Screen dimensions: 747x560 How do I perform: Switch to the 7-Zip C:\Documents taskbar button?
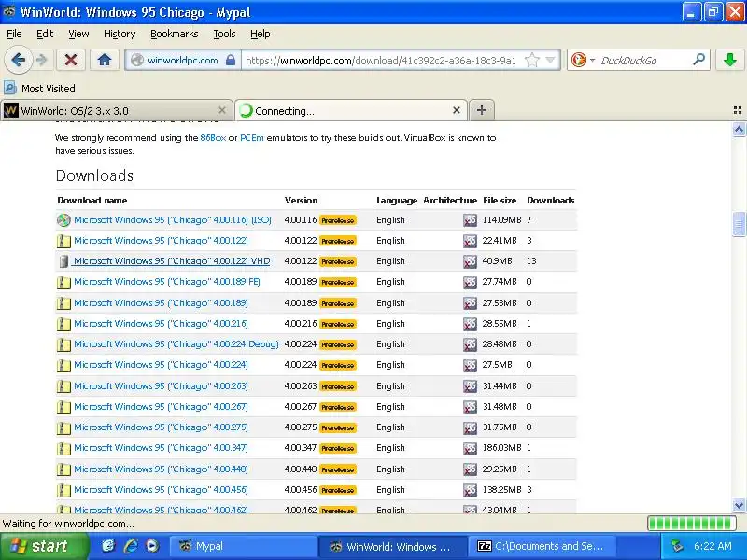click(x=543, y=546)
